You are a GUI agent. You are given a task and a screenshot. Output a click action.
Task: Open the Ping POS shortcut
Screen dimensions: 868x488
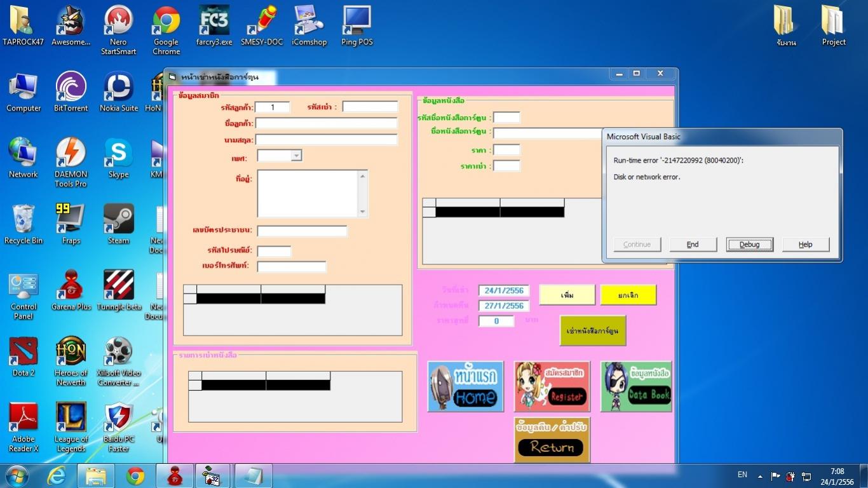pos(356,26)
